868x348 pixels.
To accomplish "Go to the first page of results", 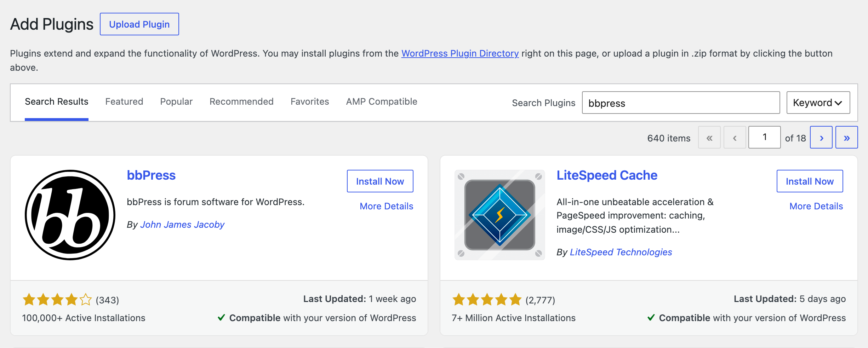I will 709,138.
